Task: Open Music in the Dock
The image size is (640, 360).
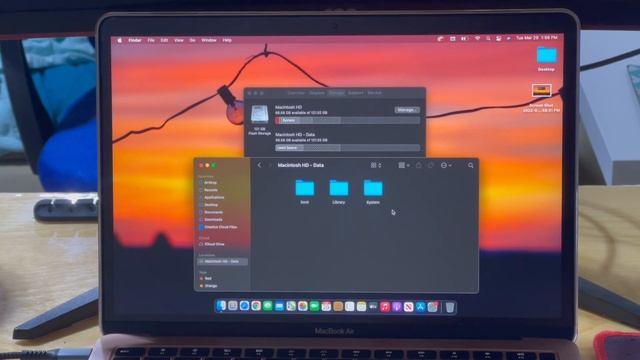Action: [385, 306]
